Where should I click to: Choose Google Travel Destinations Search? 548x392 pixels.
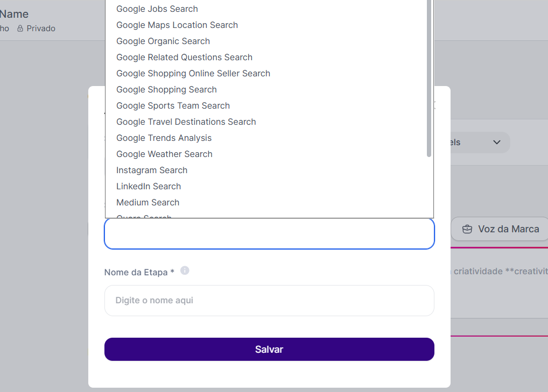point(186,122)
